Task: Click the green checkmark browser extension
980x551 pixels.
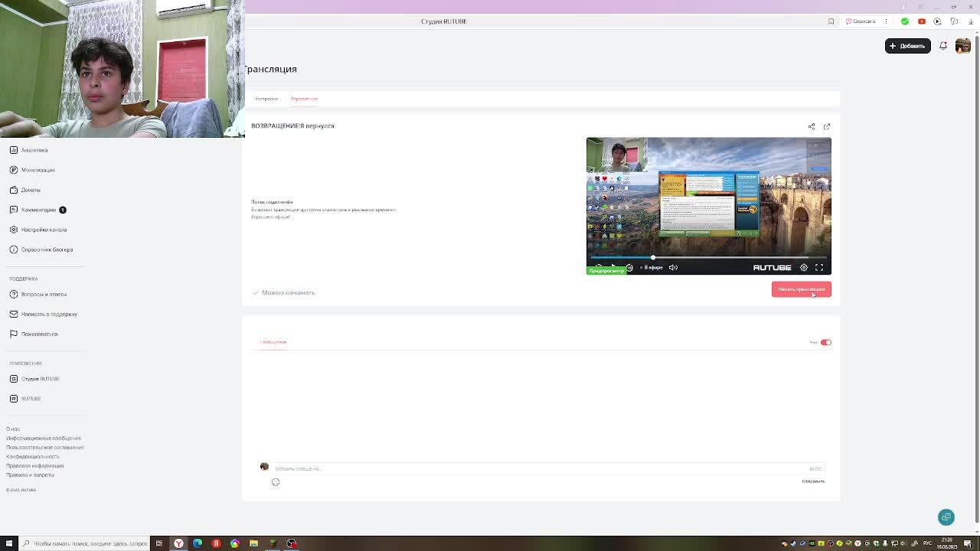Action: pos(905,21)
